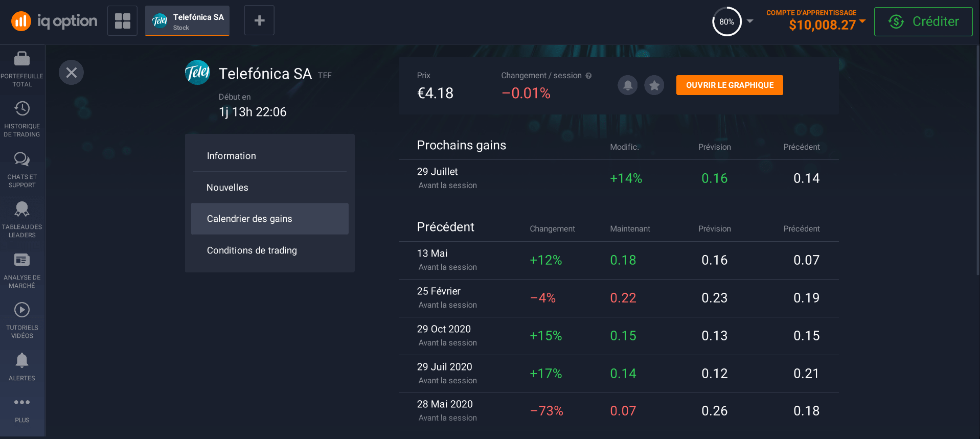Viewport: 980px width, 439px height.
Task: Open Tableau des Leaders
Action: [x=22, y=220]
